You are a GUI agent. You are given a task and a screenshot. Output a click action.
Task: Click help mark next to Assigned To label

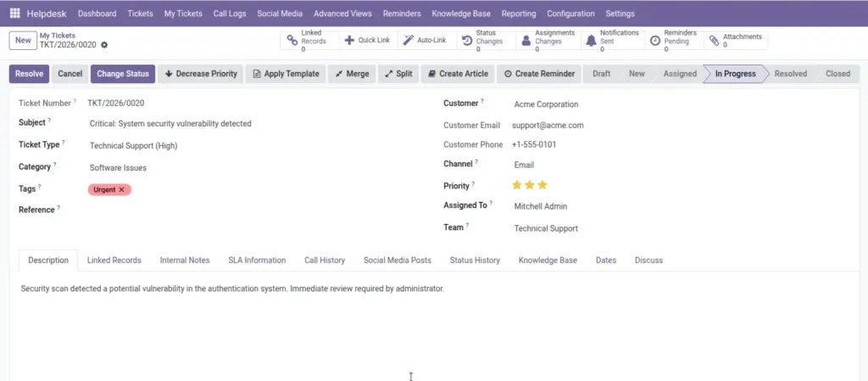[491, 204]
